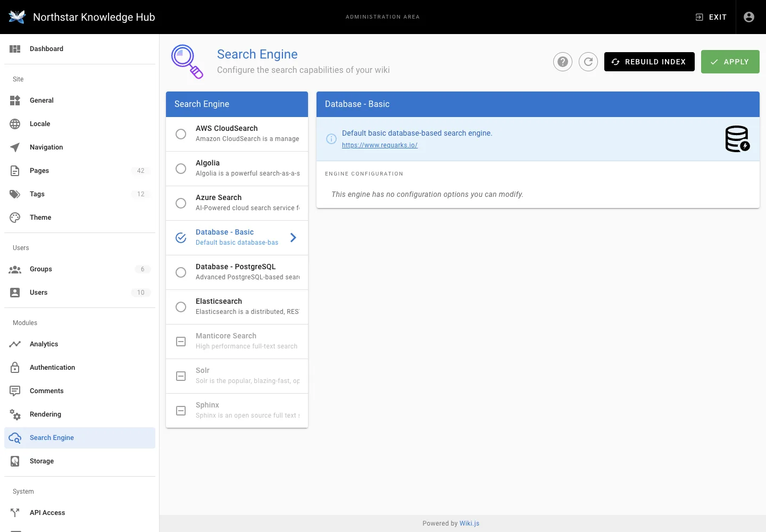The height and width of the screenshot is (532, 766).
Task: Open the help question mark icon
Action: (x=563, y=62)
